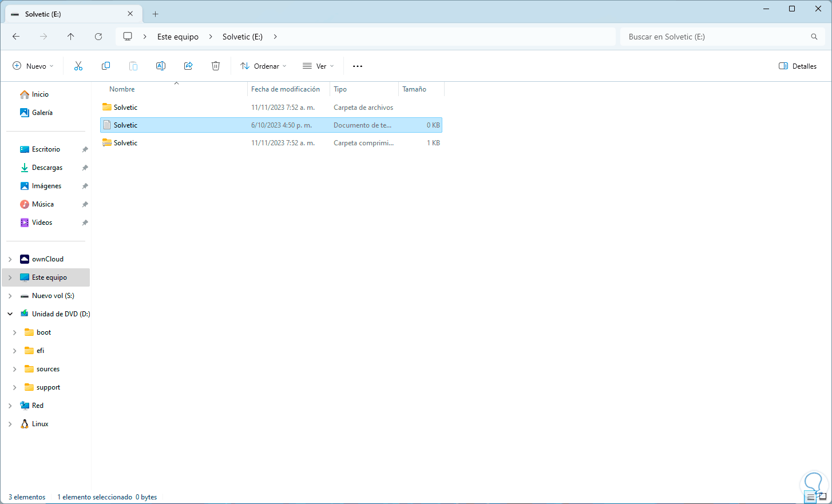Expand the ownCloud tree node
Viewport: 832px width, 504px height.
10,259
